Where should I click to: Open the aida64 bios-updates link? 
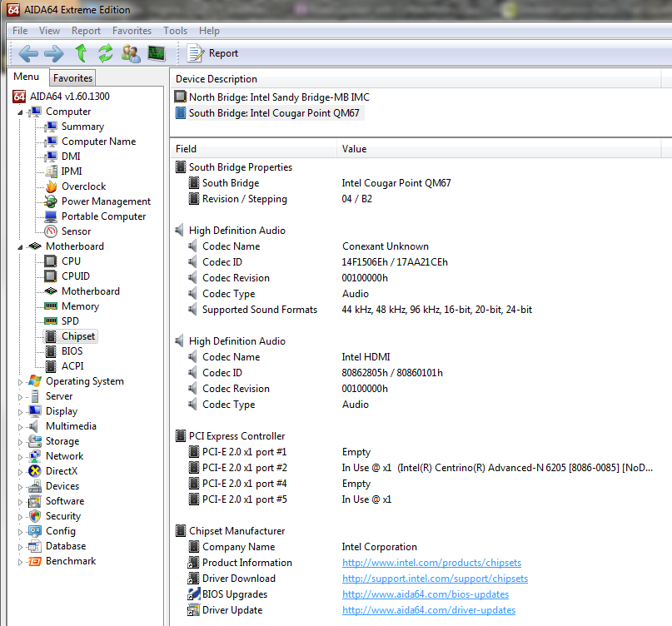tap(425, 594)
